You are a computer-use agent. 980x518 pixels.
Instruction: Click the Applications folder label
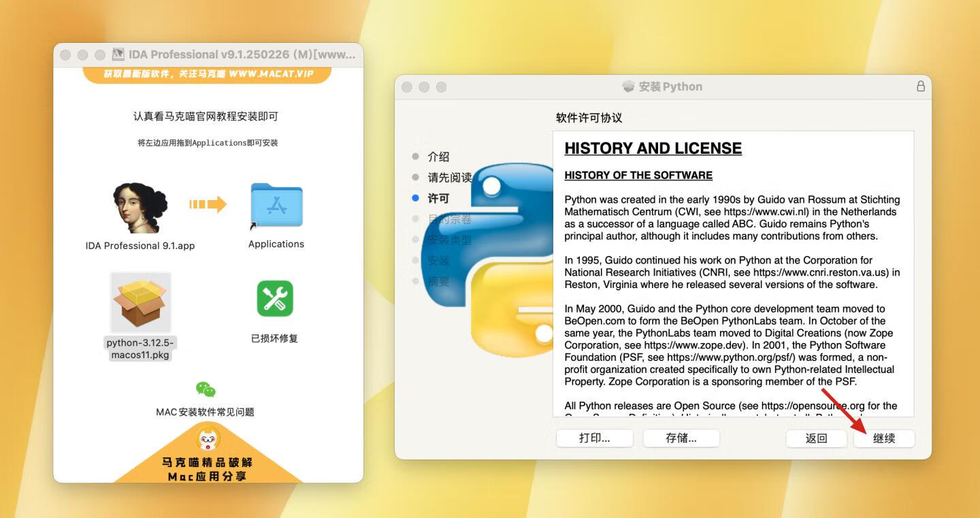276,244
